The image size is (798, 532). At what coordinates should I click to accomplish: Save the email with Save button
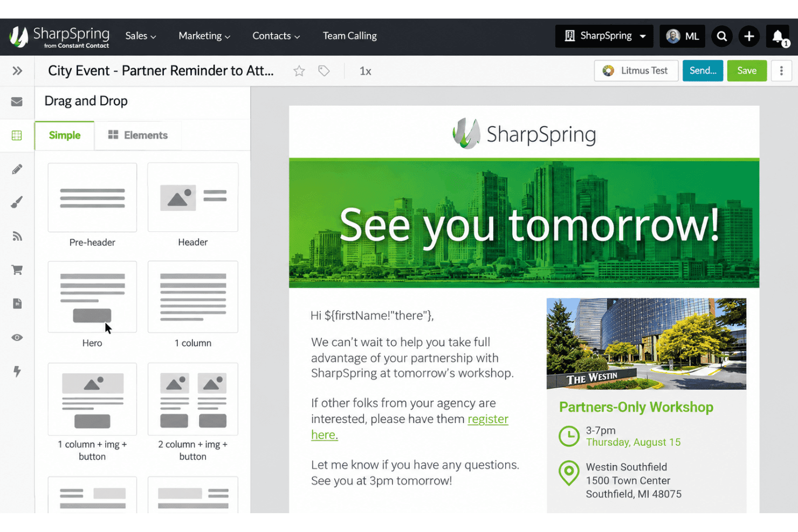click(x=747, y=71)
